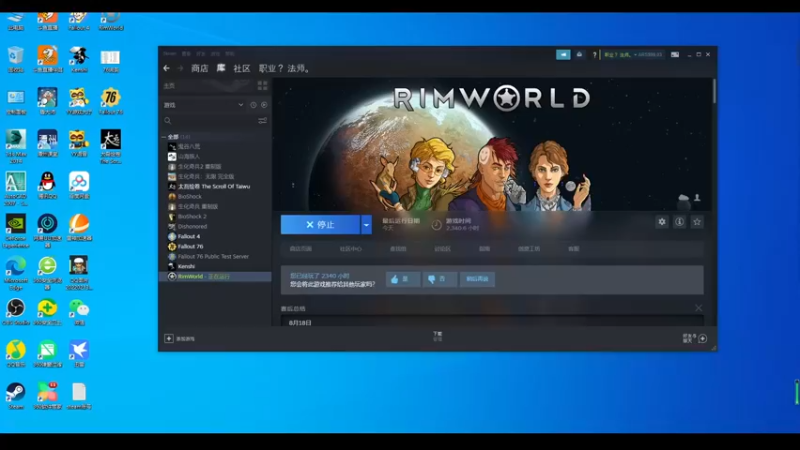Open the Recycle Bin desktop icon
This screenshot has height=450, width=800.
[x=16, y=59]
